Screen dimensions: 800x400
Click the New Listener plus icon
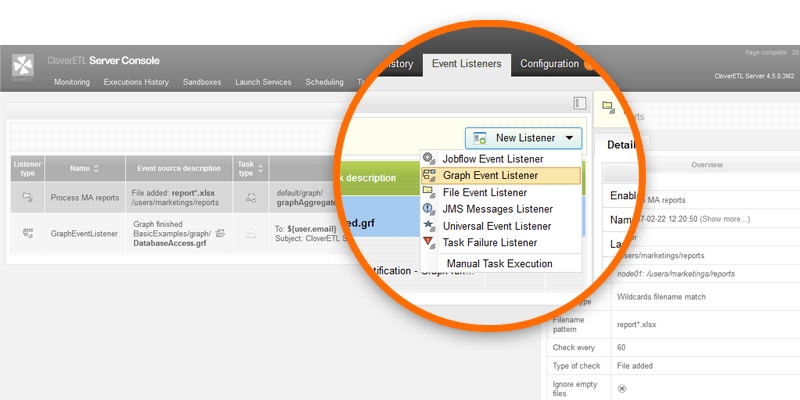click(480, 138)
